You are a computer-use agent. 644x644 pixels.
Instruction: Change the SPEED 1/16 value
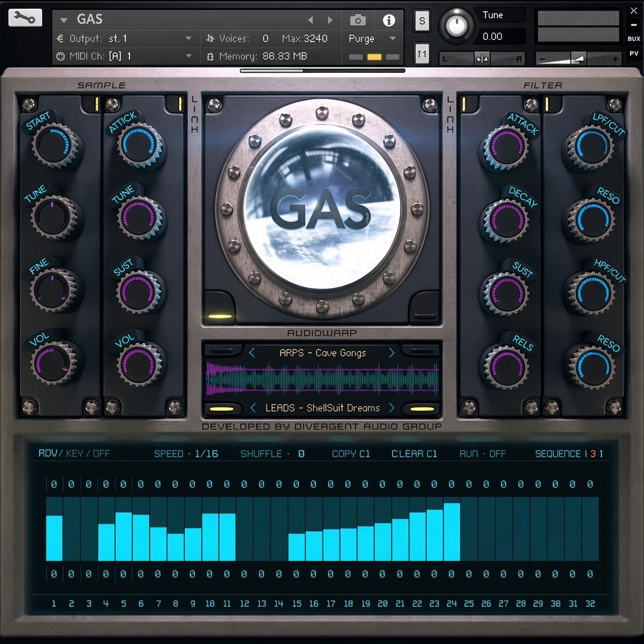click(206, 454)
